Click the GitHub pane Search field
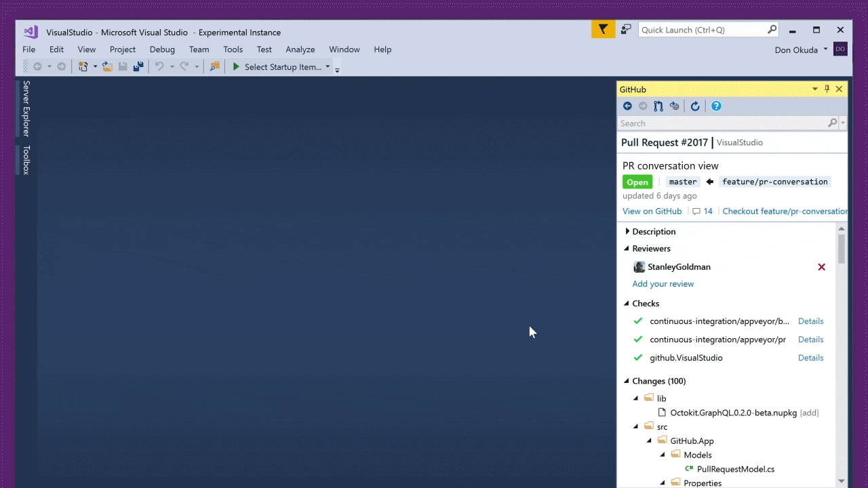The image size is (868, 488). pyautogui.click(x=722, y=123)
